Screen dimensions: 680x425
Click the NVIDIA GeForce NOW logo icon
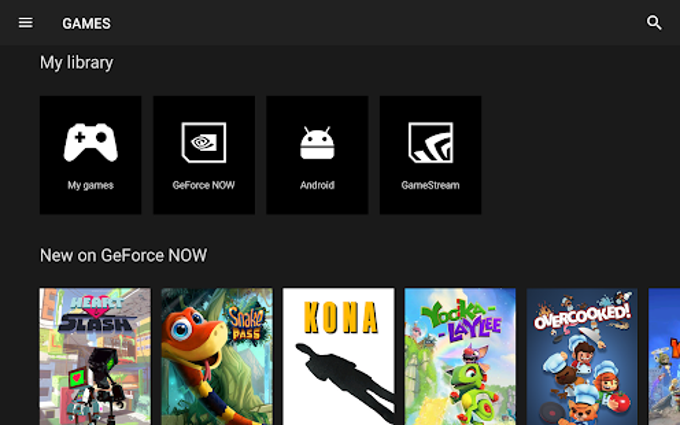203,143
